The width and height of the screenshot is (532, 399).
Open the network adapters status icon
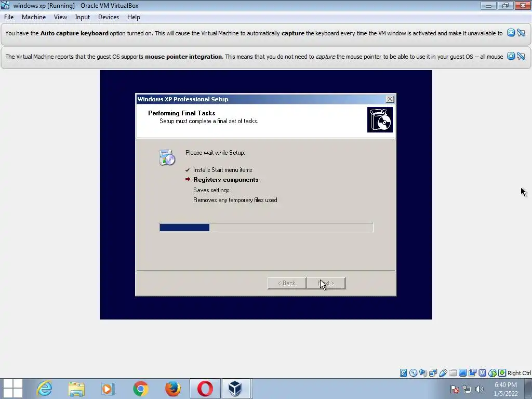433,373
